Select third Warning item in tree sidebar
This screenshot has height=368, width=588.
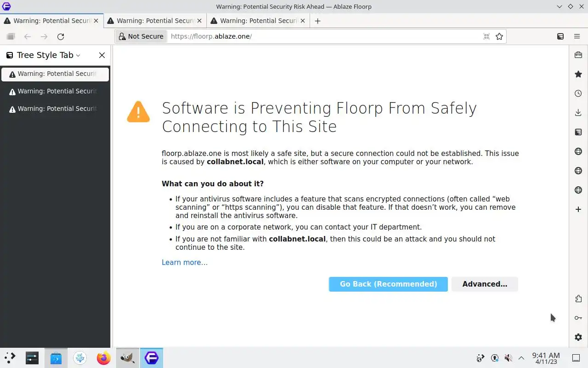point(55,109)
